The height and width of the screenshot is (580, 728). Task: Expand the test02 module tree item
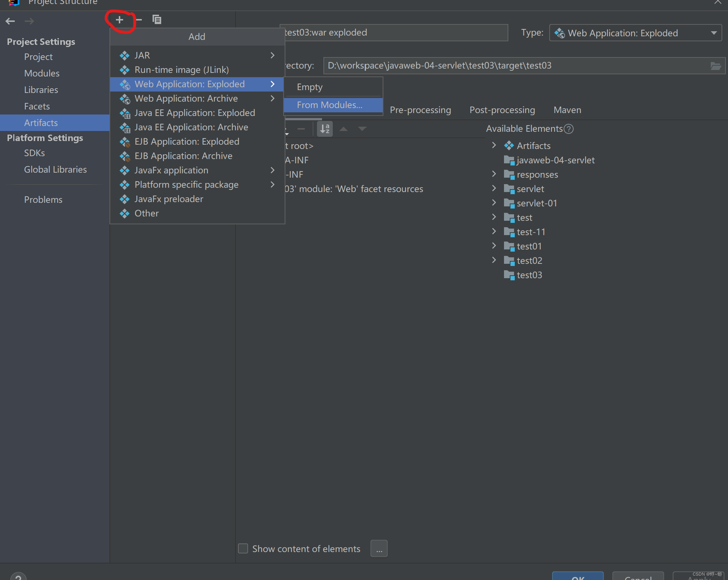(494, 260)
